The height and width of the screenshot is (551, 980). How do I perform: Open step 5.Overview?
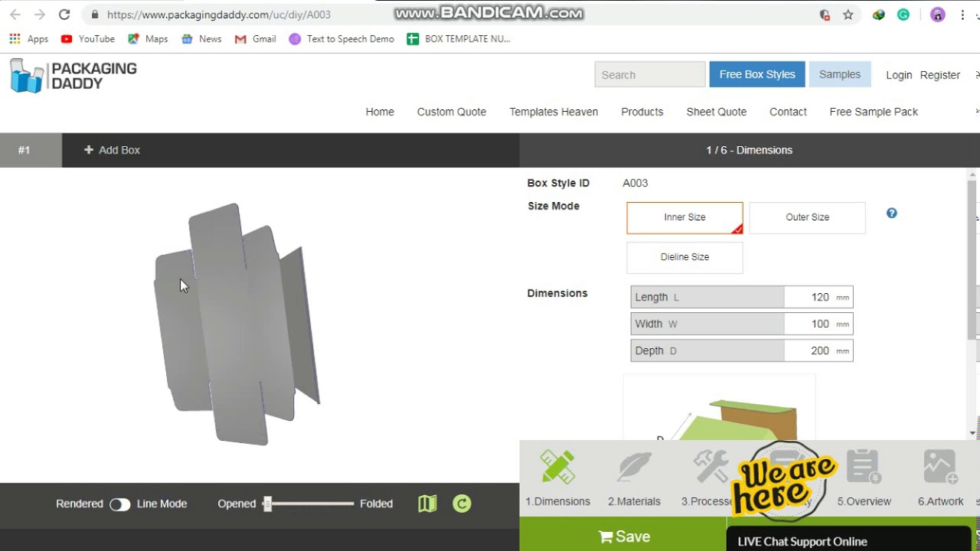[x=864, y=478]
